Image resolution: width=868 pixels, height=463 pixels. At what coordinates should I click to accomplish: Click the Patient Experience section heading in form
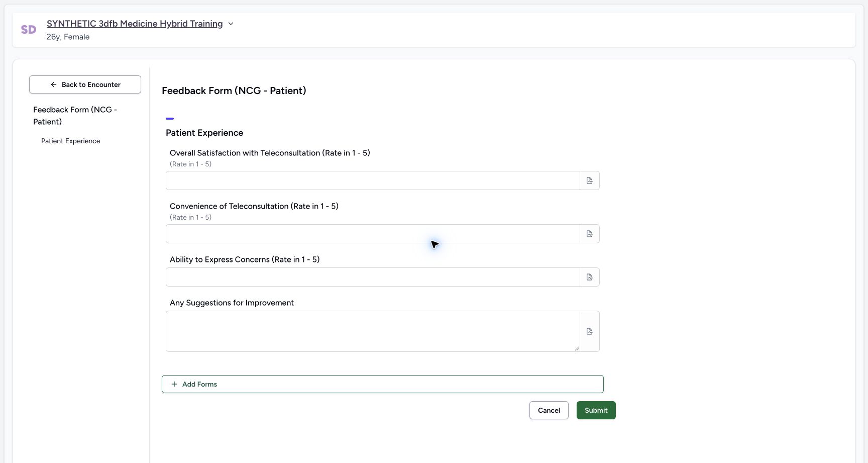[x=204, y=133]
